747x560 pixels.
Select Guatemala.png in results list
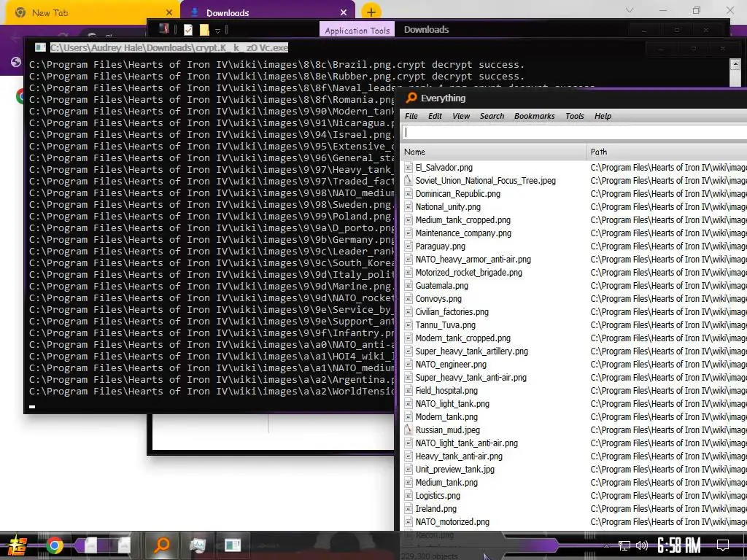pyautogui.click(x=441, y=286)
